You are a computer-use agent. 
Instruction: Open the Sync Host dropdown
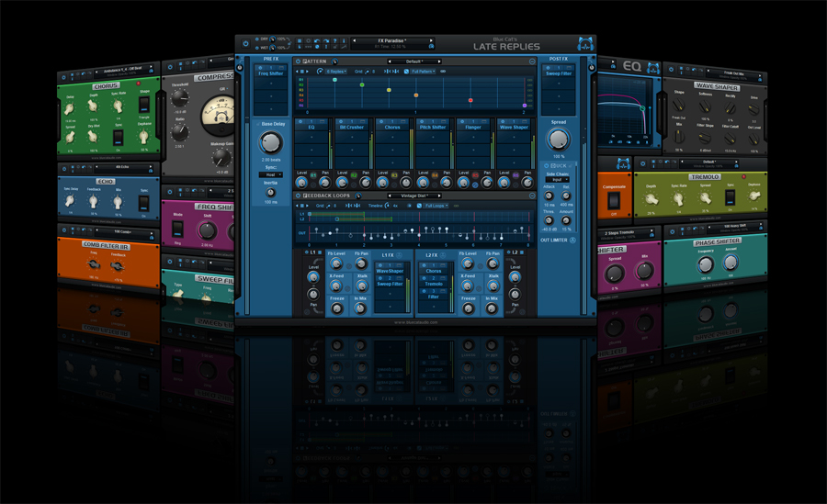(x=270, y=174)
